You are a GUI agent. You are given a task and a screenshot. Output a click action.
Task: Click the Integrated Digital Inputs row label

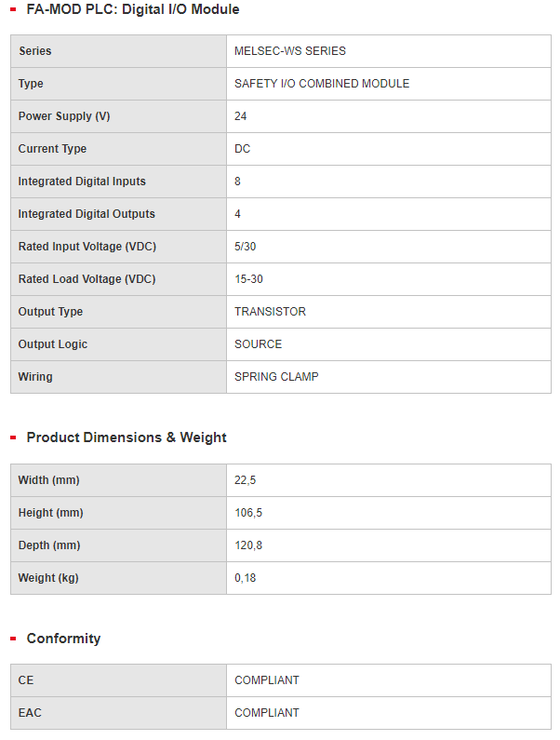(x=82, y=182)
